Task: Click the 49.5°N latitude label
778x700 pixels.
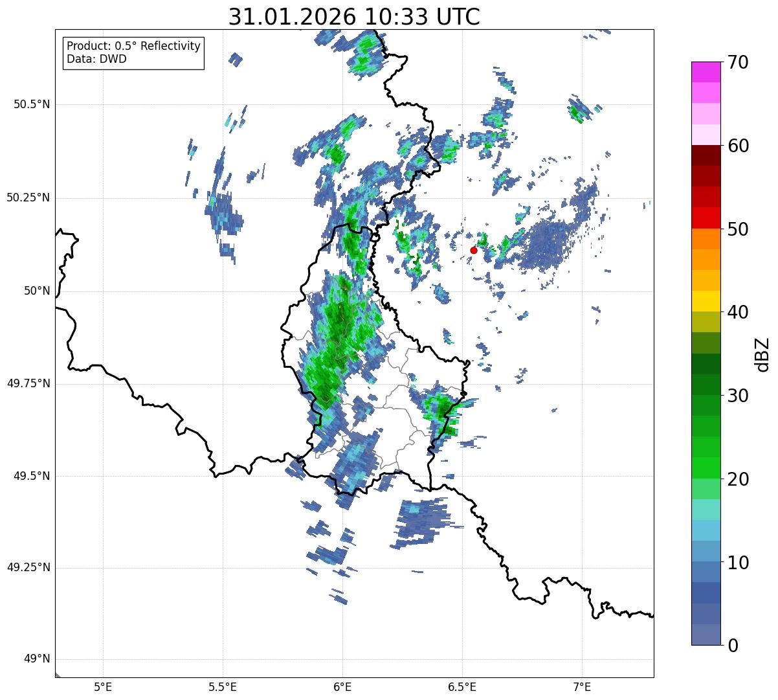Action: 32,476
